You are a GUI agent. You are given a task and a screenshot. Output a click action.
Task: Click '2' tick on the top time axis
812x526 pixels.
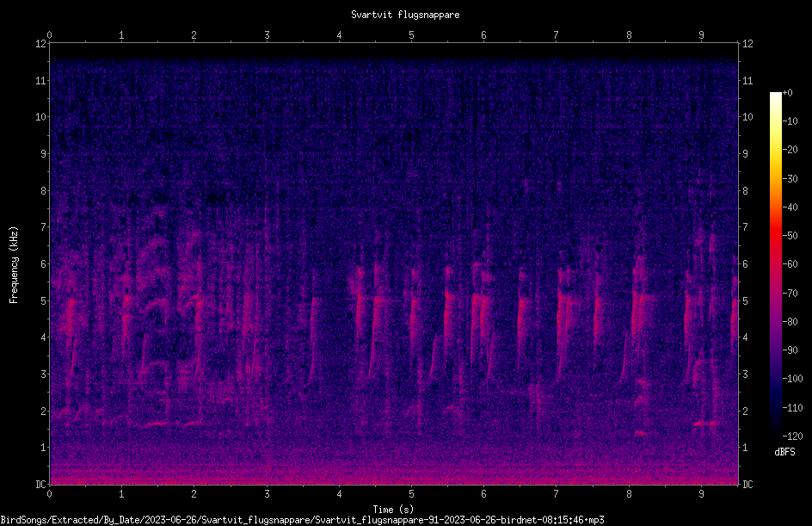[194, 35]
